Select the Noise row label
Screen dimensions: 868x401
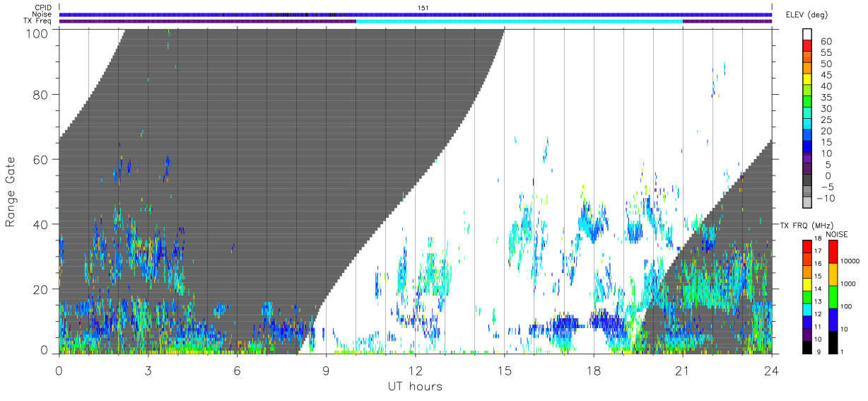42,14
